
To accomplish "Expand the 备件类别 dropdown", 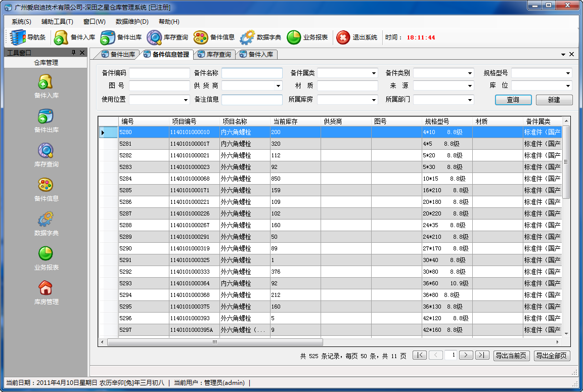I will click(x=470, y=73).
